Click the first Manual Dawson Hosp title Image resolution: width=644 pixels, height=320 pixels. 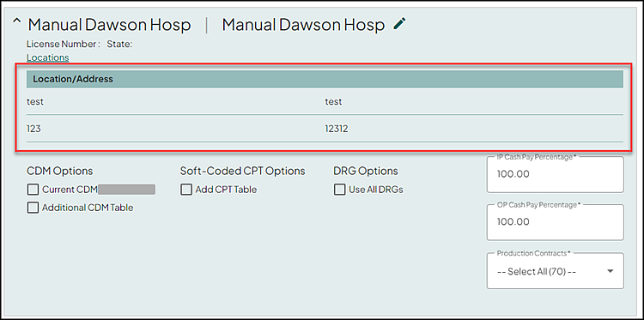[109, 25]
